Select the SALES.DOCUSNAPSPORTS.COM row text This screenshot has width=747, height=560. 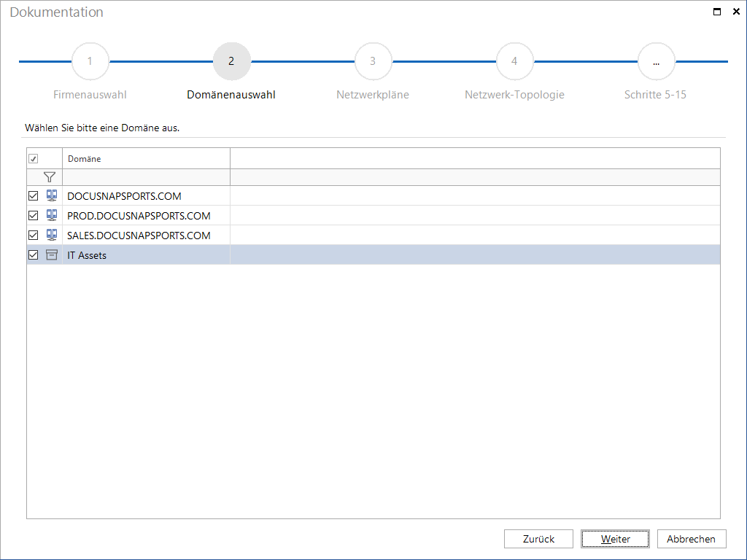click(x=139, y=236)
